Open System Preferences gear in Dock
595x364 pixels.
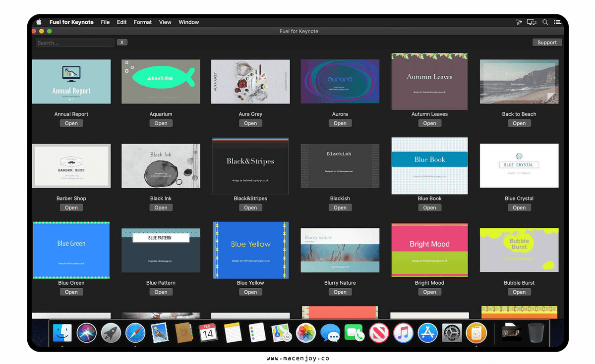[x=452, y=333]
